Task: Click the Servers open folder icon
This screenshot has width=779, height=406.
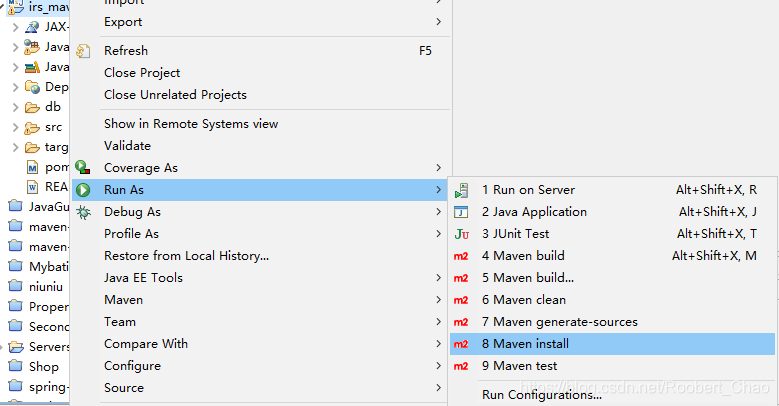Action: (16, 347)
